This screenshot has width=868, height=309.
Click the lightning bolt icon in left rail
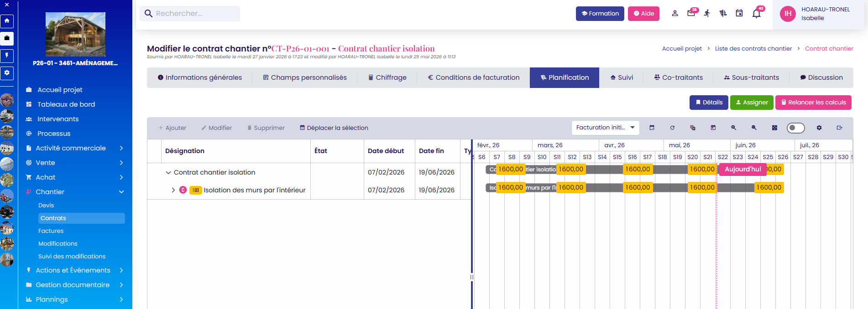pyautogui.click(x=7, y=56)
